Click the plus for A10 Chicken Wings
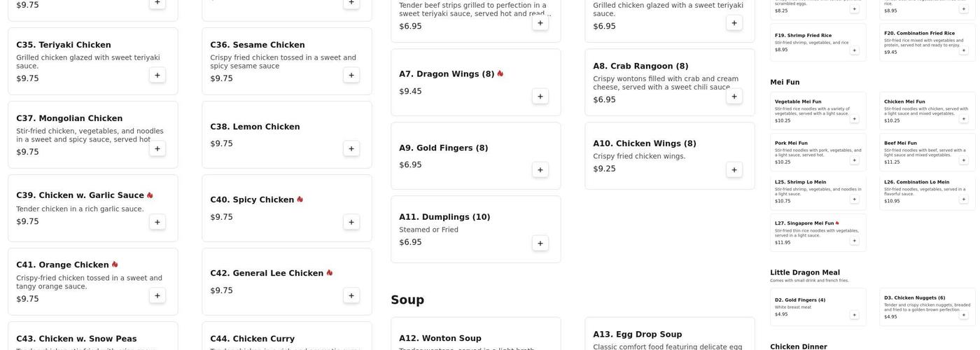 point(734,170)
